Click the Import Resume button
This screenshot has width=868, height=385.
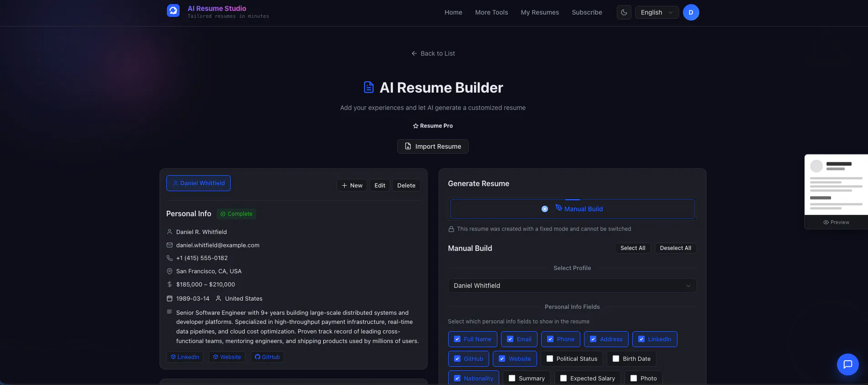[433, 146]
